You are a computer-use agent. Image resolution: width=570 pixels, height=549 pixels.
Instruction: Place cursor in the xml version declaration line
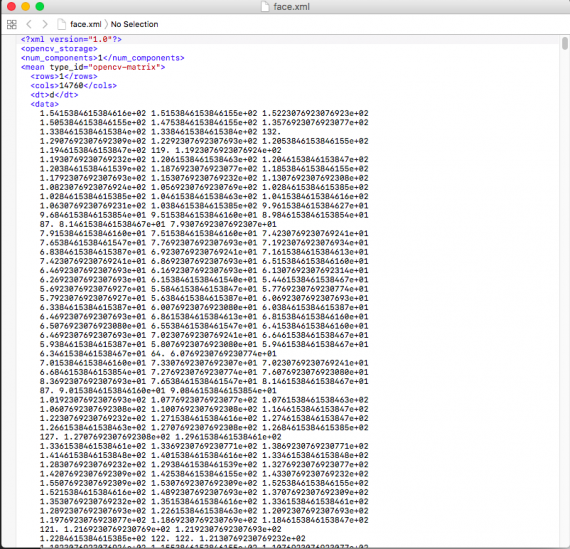coord(71,39)
